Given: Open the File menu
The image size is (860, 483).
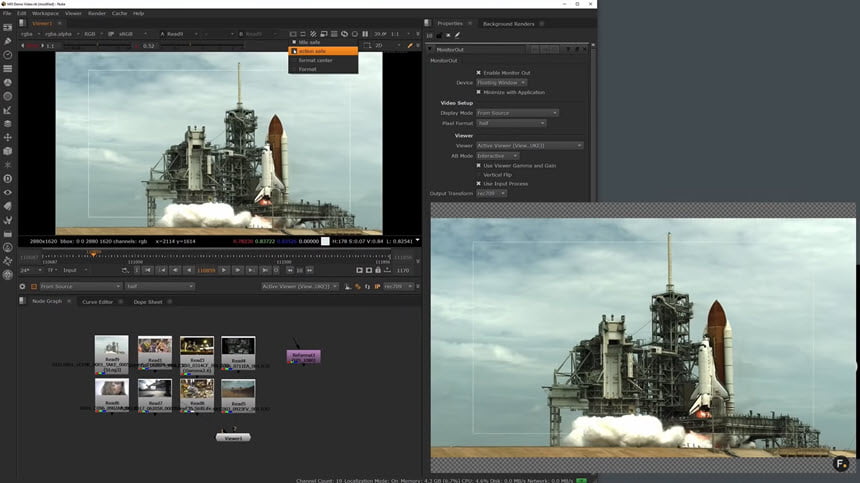Looking at the screenshot, I should pos(7,13).
